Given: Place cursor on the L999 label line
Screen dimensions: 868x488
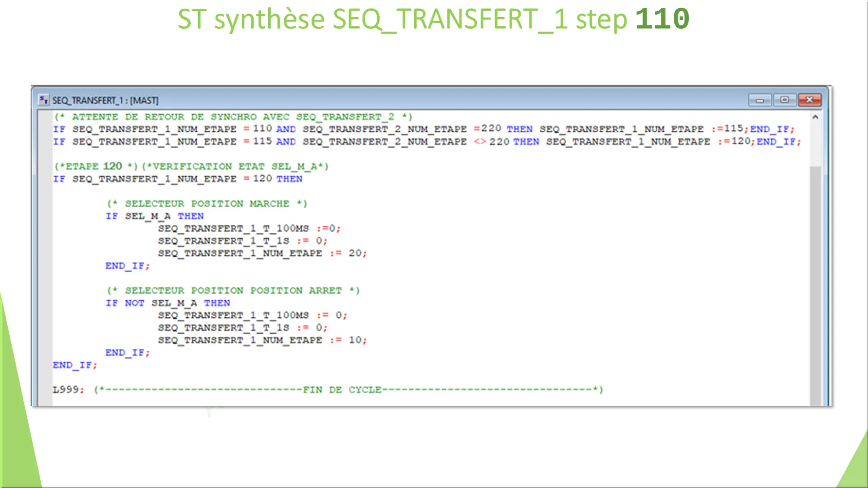Looking at the screenshot, I should click(x=68, y=389).
